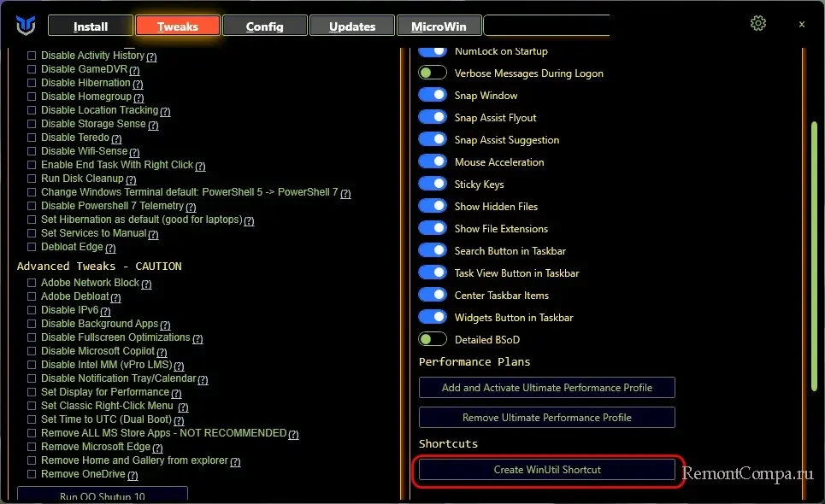Toggle Widgets Button in Taskbar switch

pos(433,317)
